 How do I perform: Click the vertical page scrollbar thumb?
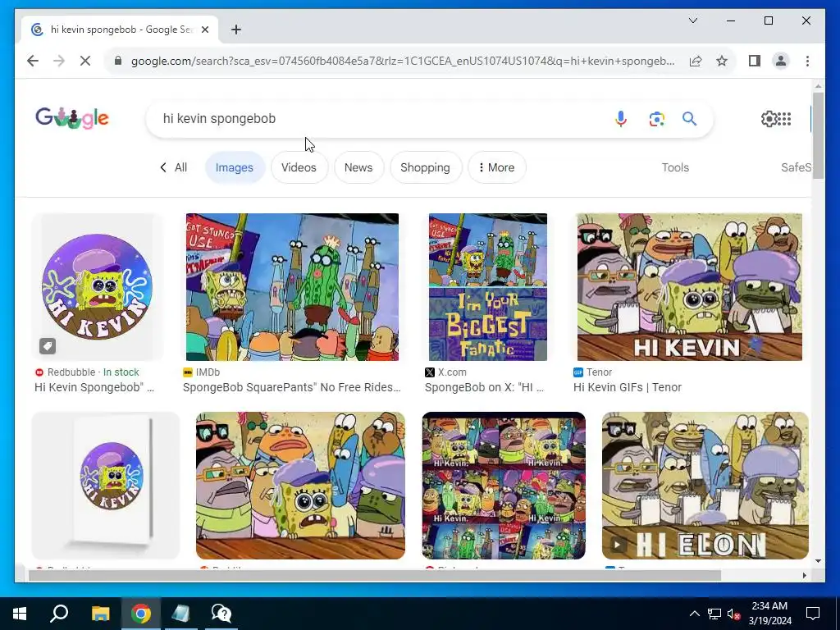pos(818,135)
